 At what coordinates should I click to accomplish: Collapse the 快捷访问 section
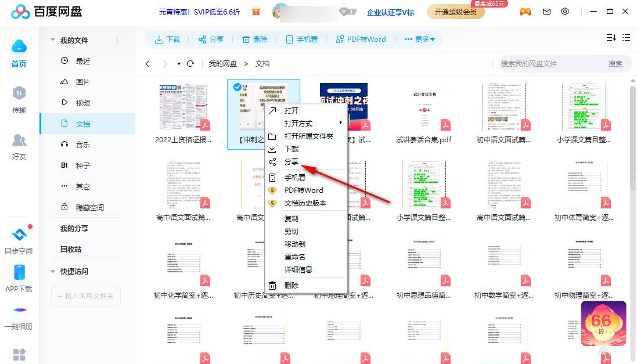(52, 271)
